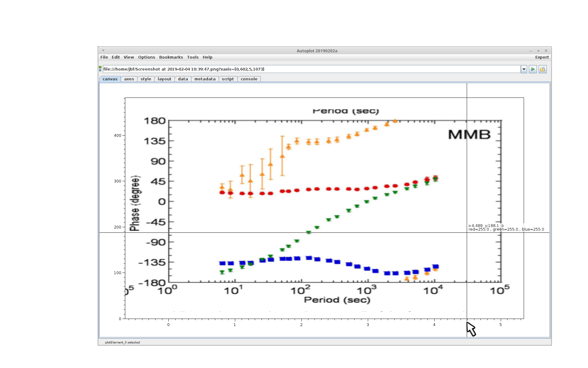The width and height of the screenshot is (588, 368).
Task: Switch to the console tab
Action: pos(249,79)
